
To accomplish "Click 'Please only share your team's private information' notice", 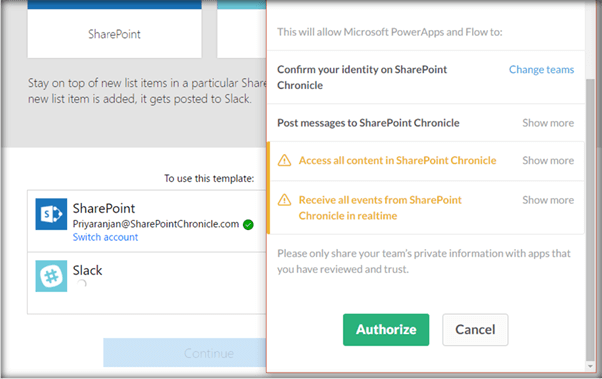I will [x=424, y=261].
